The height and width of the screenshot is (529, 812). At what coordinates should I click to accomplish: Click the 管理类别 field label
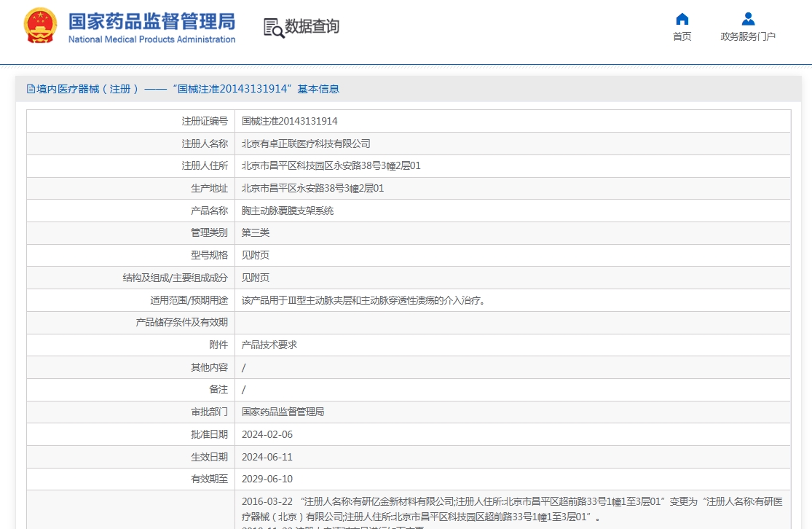pos(209,233)
